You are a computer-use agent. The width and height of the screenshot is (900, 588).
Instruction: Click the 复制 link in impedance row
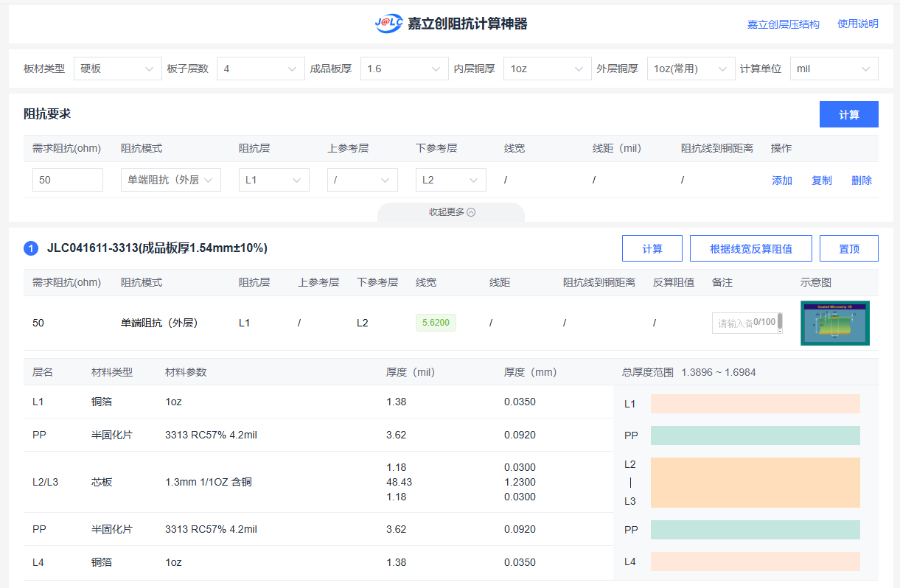click(x=822, y=181)
